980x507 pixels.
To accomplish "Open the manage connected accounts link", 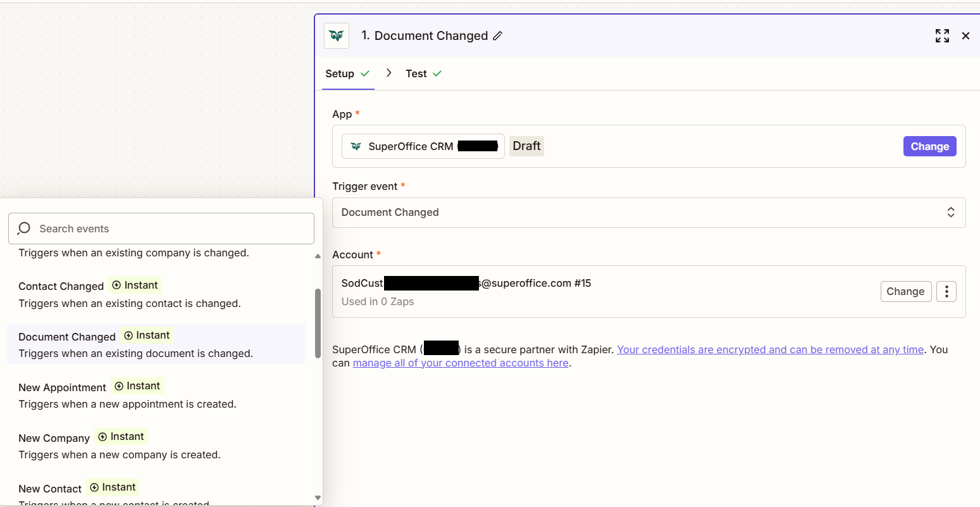I will (x=460, y=363).
